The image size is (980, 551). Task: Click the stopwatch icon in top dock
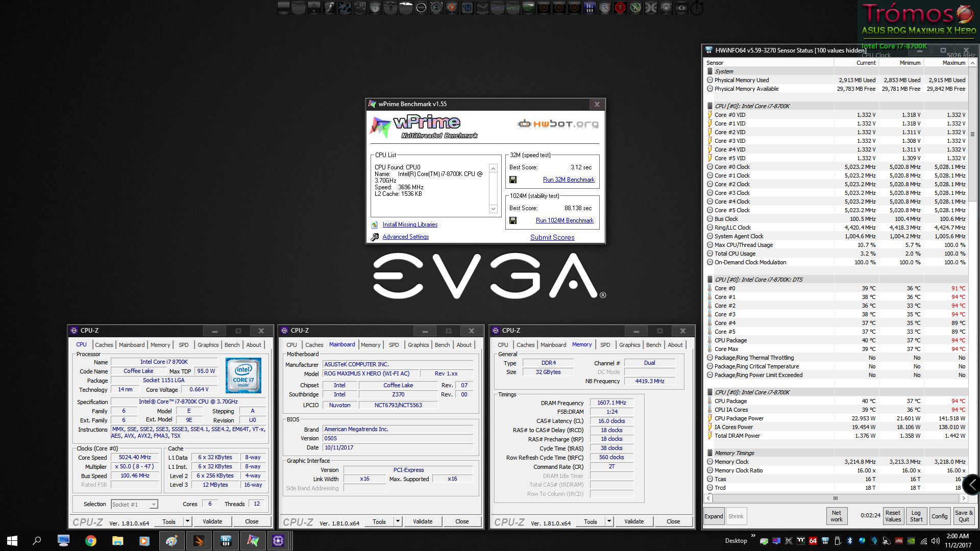[x=696, y=8]
